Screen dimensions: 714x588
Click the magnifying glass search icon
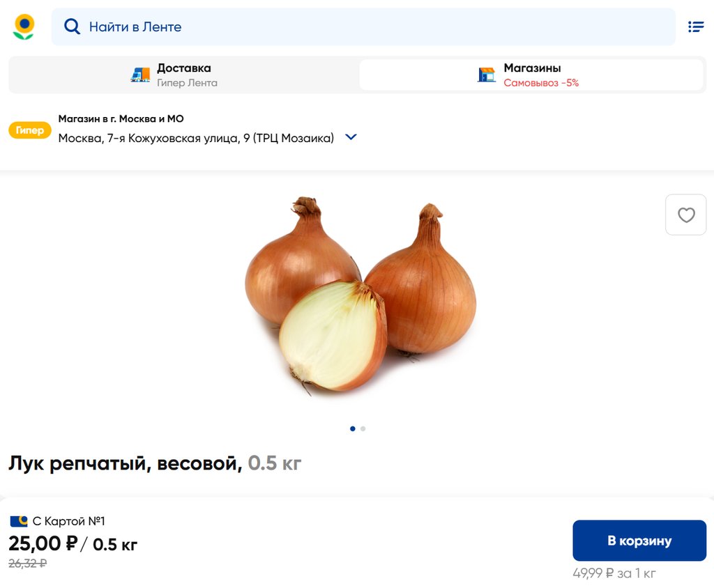72,26
